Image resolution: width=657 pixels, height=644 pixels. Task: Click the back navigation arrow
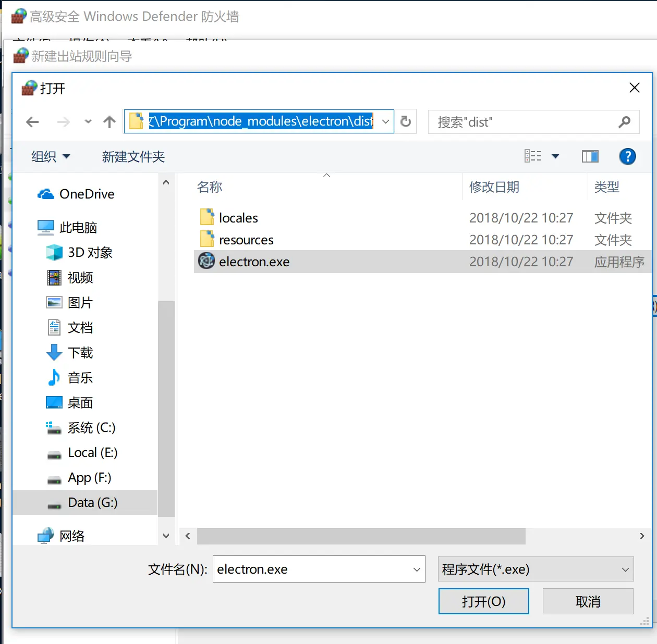33,122
